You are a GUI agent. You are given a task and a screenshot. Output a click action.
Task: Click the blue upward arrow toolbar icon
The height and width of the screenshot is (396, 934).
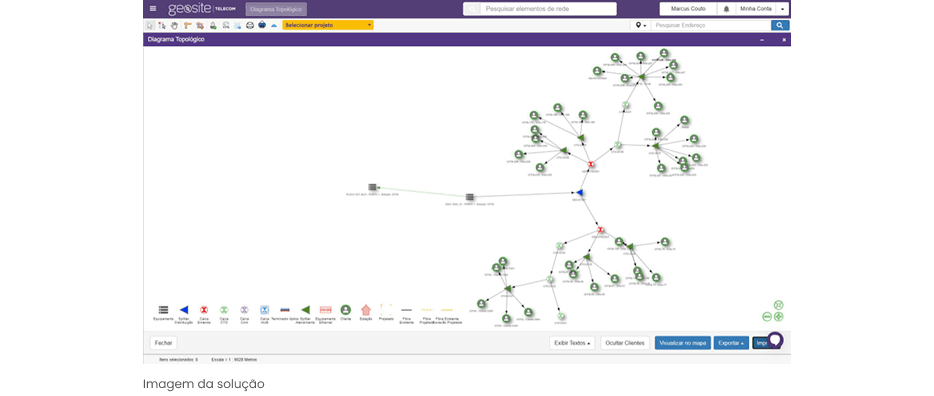274,26
